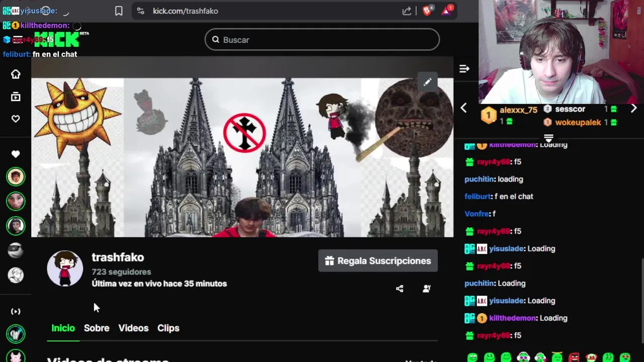Show previous gifters with left arrow
The image size is (644, 362).
tap(464, 108)
